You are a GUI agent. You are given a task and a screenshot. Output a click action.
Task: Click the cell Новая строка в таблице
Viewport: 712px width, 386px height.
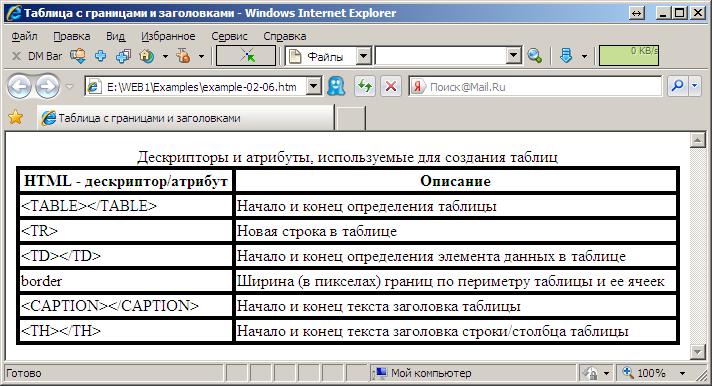[455, 231]
